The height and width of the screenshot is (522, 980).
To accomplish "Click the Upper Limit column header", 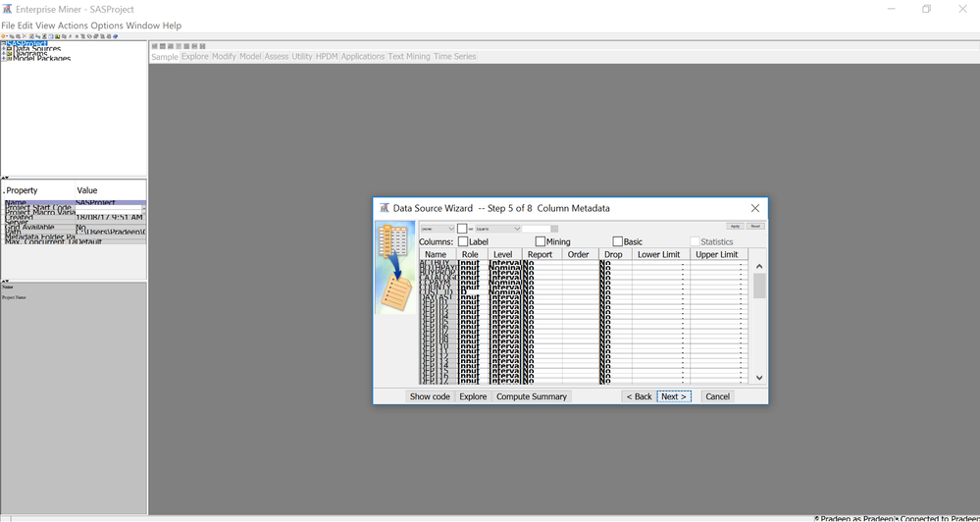I will click(717, 254).
